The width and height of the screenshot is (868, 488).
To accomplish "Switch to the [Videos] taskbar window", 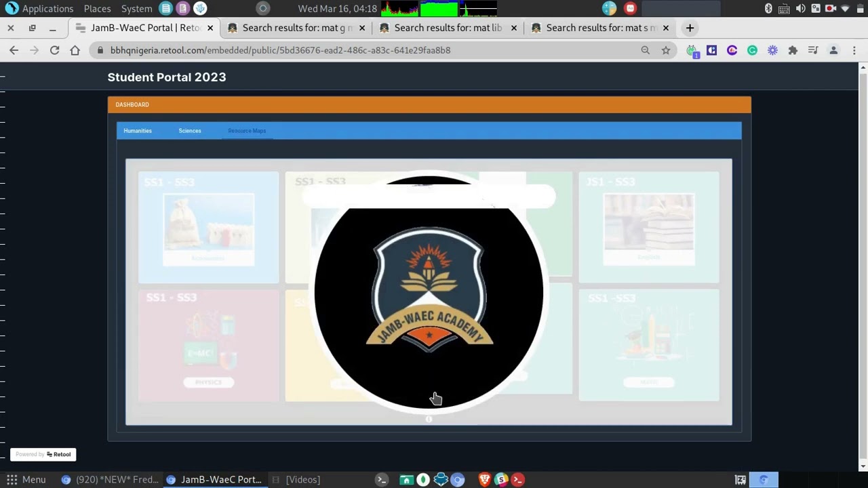I will coord(296,479).
